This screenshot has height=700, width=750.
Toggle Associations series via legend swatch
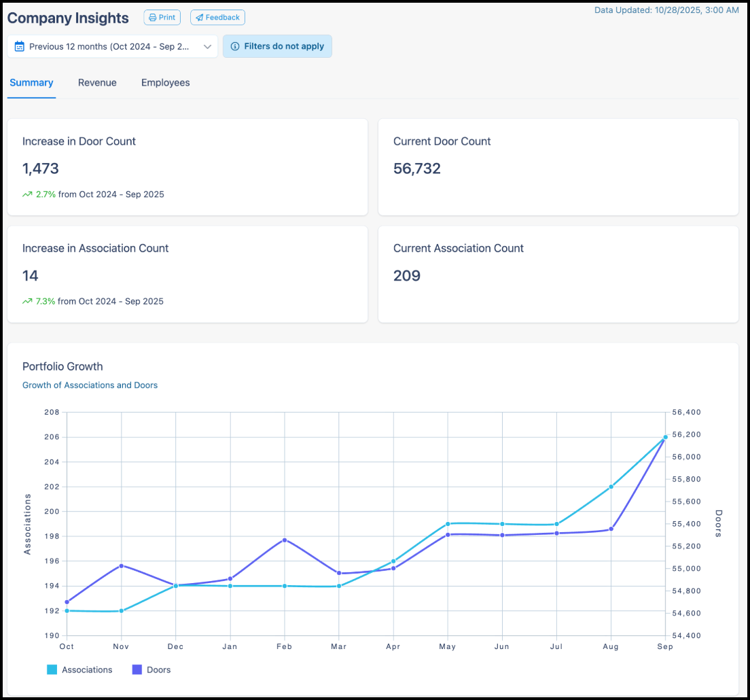52,669
